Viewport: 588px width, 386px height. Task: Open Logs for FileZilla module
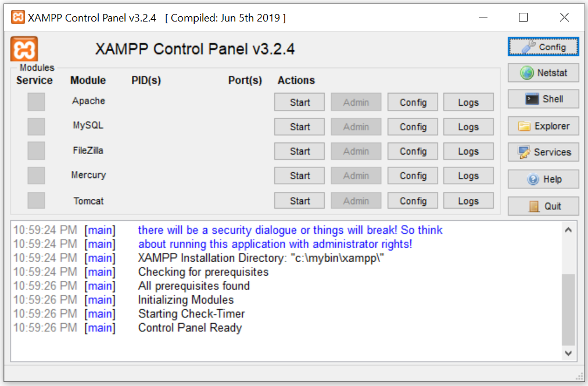coord(468,151)
